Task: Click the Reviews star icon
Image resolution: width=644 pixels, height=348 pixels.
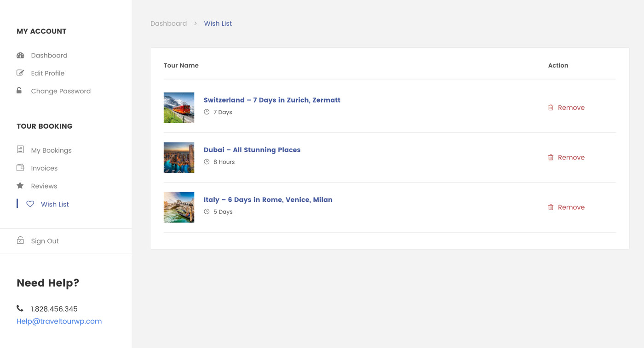Action: 20,186
